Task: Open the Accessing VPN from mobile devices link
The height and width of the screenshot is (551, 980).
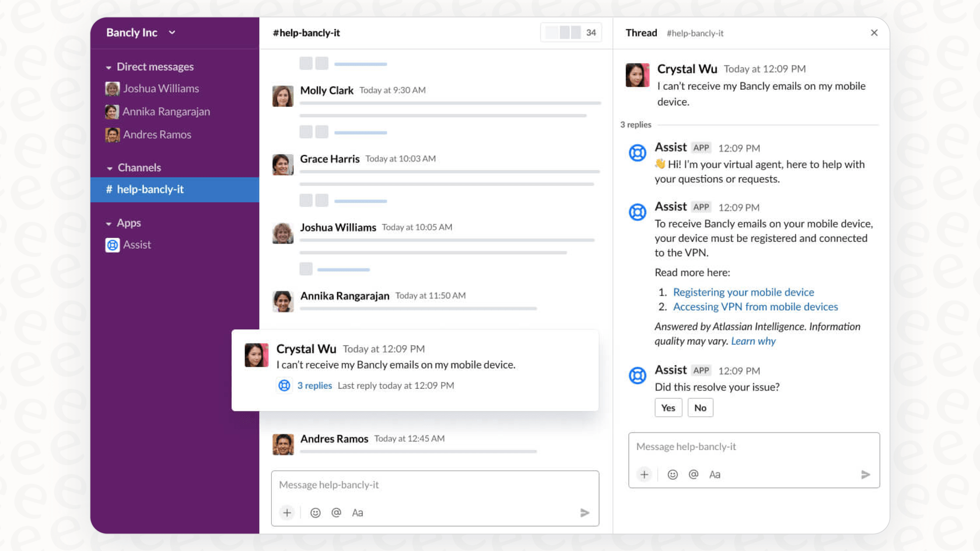Action: tap(755, 306)
